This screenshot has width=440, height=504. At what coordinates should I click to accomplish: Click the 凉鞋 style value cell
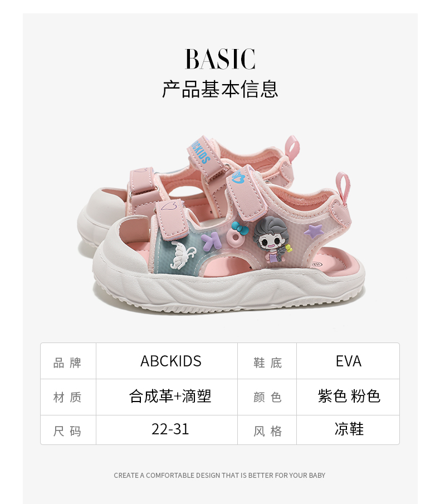(x=348, y=430)
